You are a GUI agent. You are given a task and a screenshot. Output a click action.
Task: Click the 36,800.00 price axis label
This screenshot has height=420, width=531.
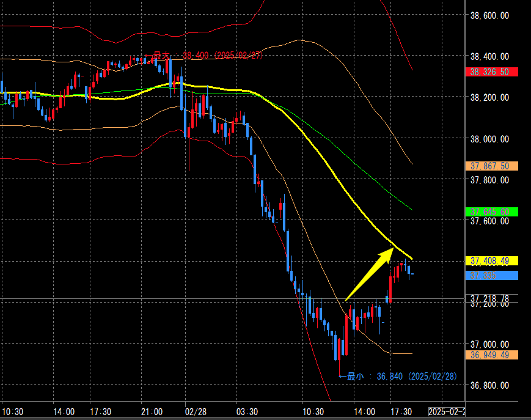[x=489, y=385]
